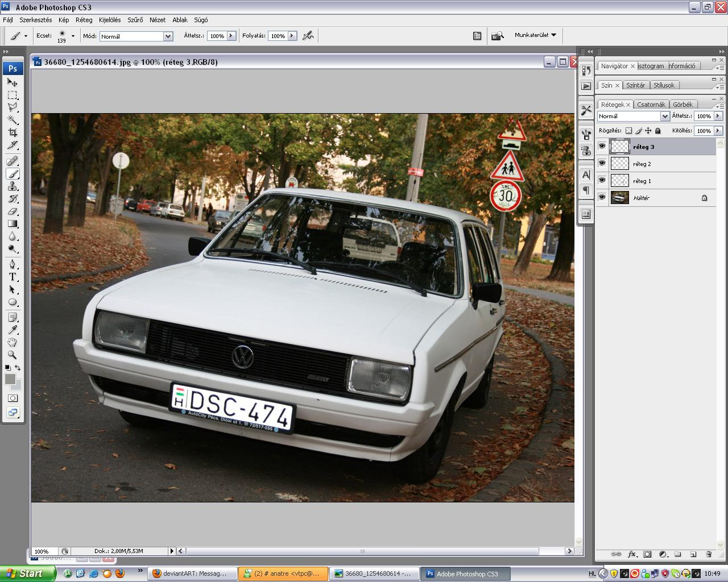Open the Szűrő menu
This screenshot has height=582, width=728.
tap(135, 20)
